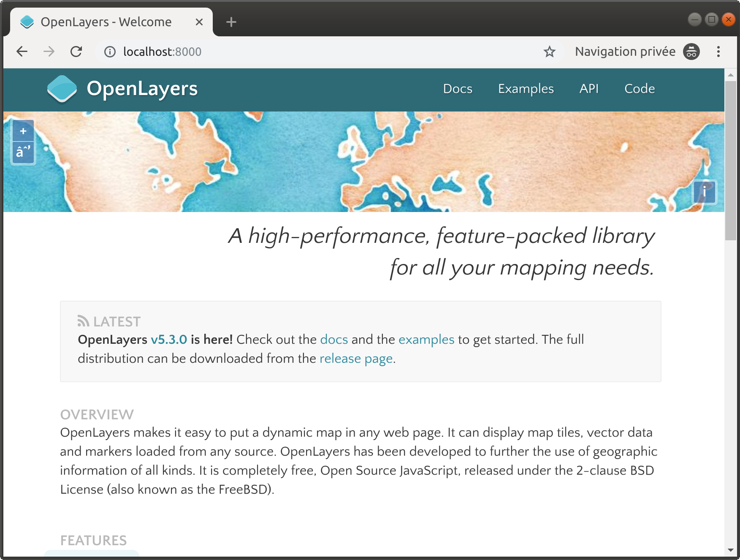Click the map zoom out button
740x560 pixels.
(x=23, y=152)
